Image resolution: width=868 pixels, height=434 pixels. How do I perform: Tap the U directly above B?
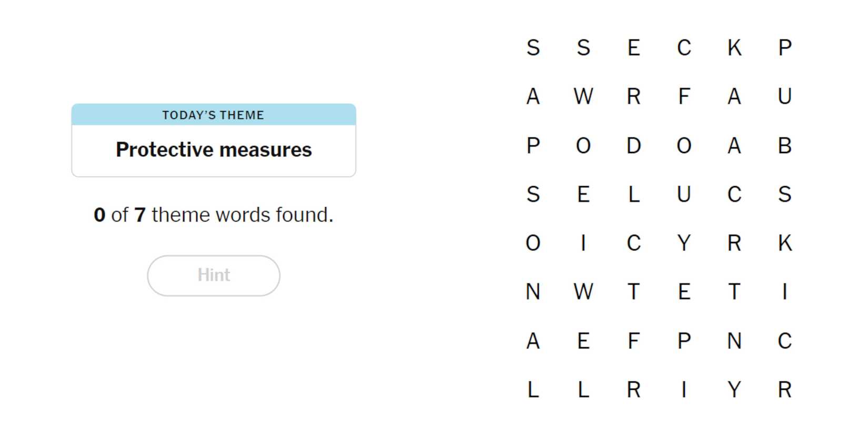tap(784, 97)
